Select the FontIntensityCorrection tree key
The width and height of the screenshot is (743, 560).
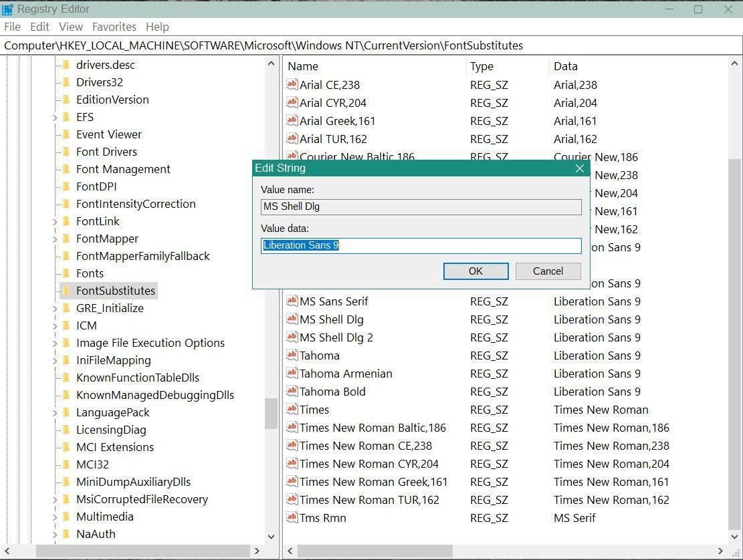point(136,204)
